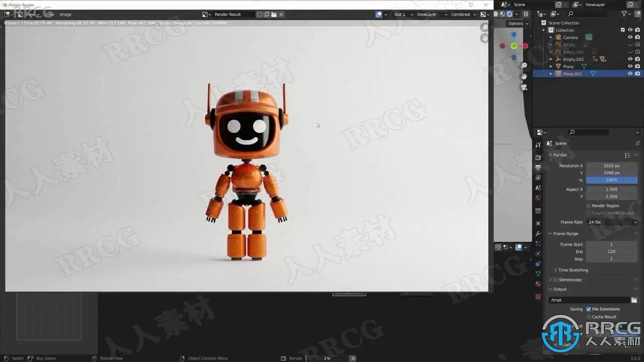Open the Material properties tab
Screen dimensions: 644x362
pos(538,284)
